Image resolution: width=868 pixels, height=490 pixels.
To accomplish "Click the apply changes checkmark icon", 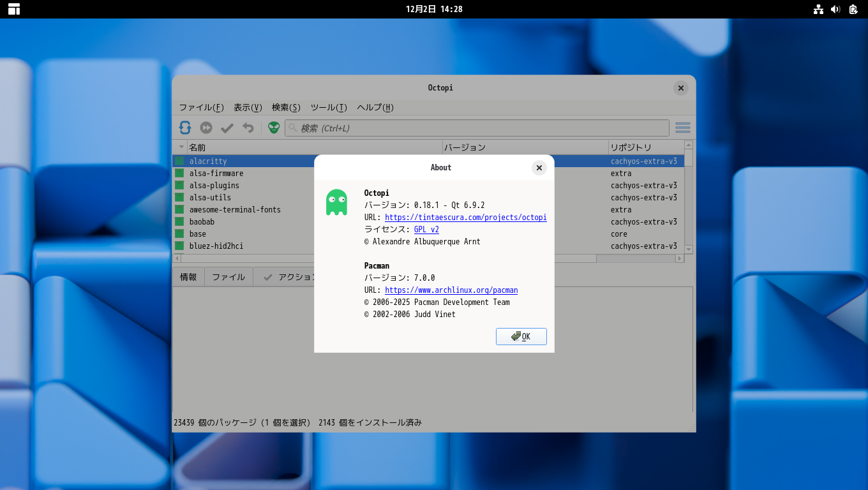I will pyautogui.click(x=227, y=128).
